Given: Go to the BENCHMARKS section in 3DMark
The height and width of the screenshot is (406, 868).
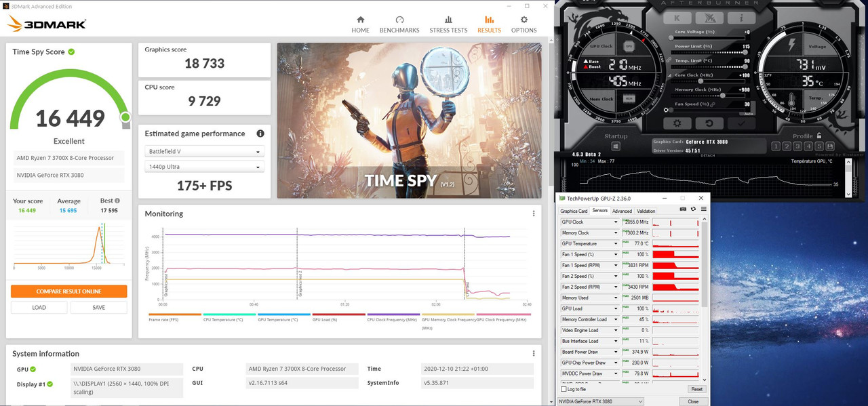Looking at the screenshot, I should (x=399, y=24).
